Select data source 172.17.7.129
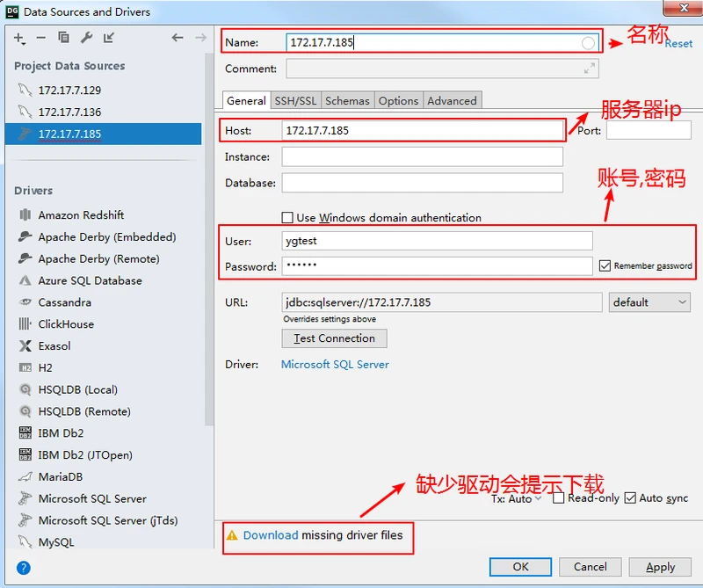 (x=103, y=91)
